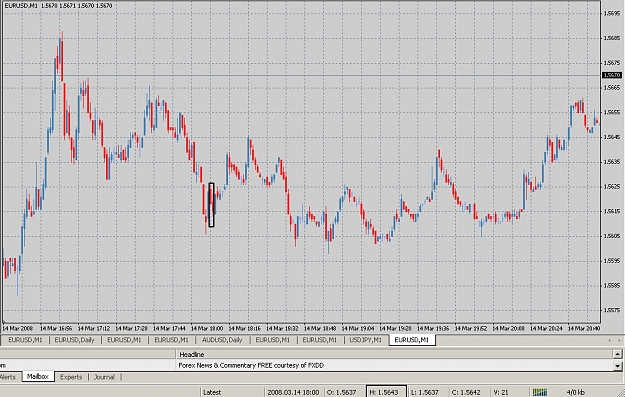Image resolution: width=625 pixels, height=397 pixels.
Task: Click the 14 Mar 20:24 time label
Action: 546,328
